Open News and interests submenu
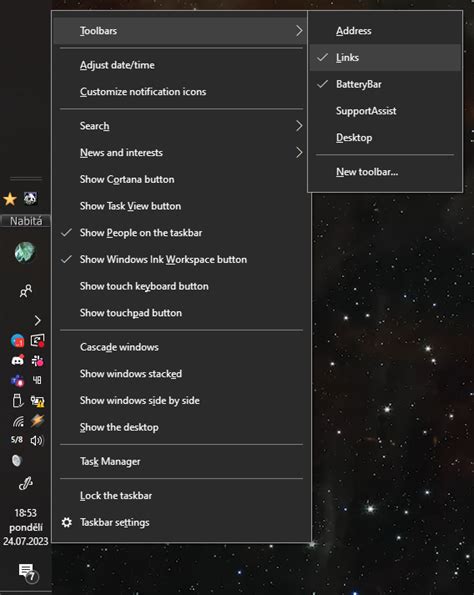 click(181, 153)
